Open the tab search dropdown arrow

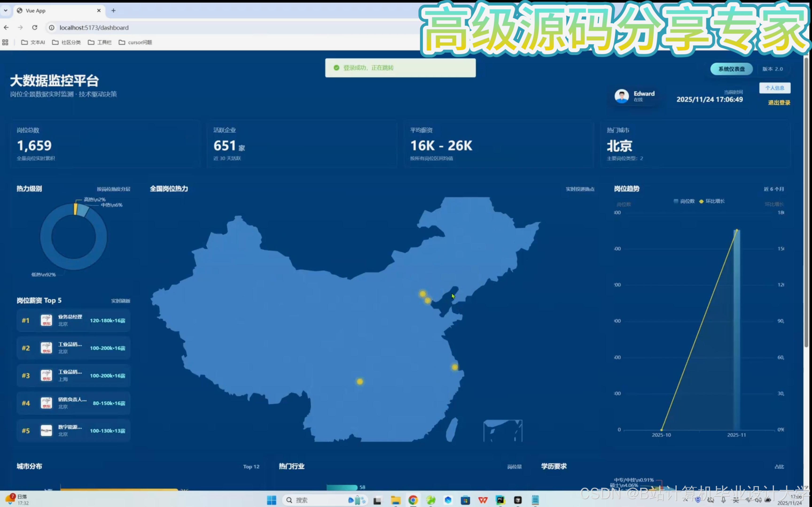6,10
